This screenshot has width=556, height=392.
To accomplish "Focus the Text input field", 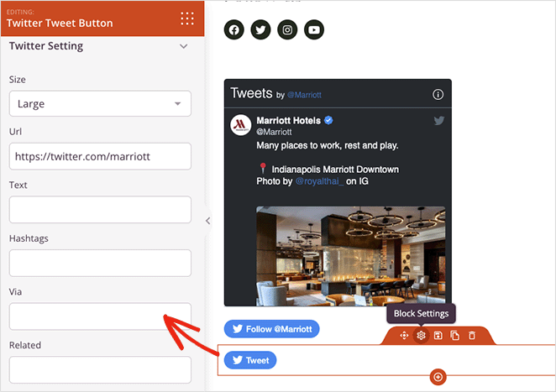I will [100, 210].
